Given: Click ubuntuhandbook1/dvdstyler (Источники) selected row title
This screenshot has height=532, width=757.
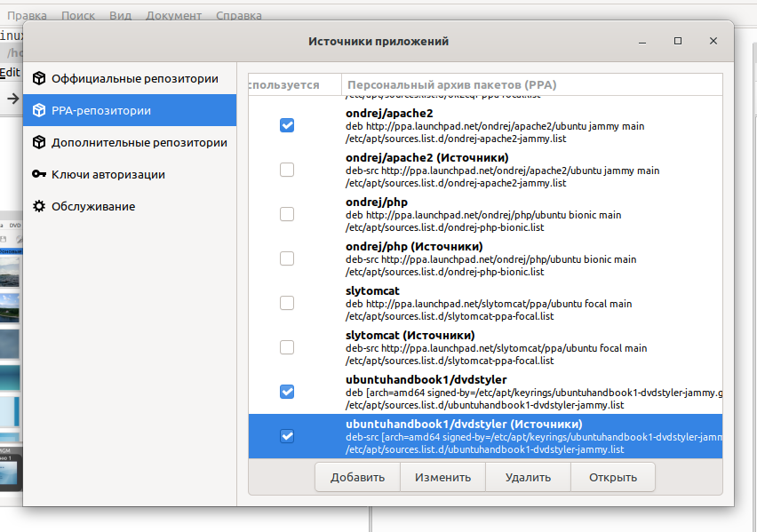Looking at the screenshot, I should coord(464,425).
